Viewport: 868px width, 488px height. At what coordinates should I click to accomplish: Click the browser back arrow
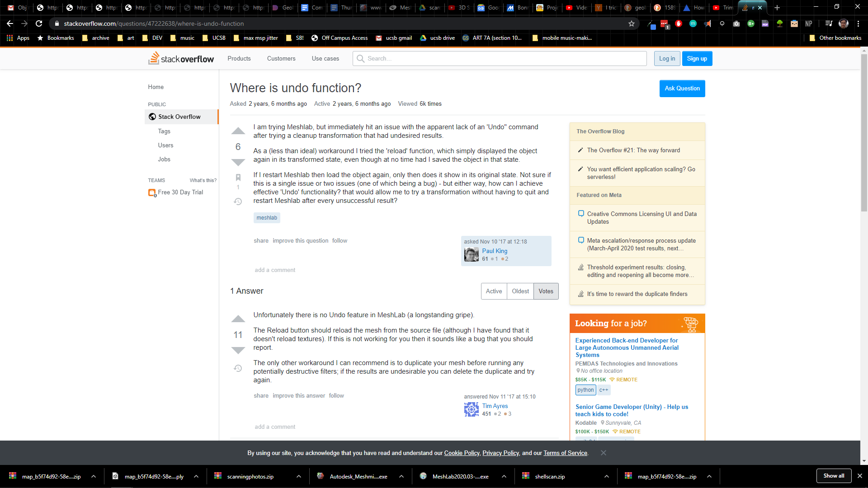[x=9, y=23]
